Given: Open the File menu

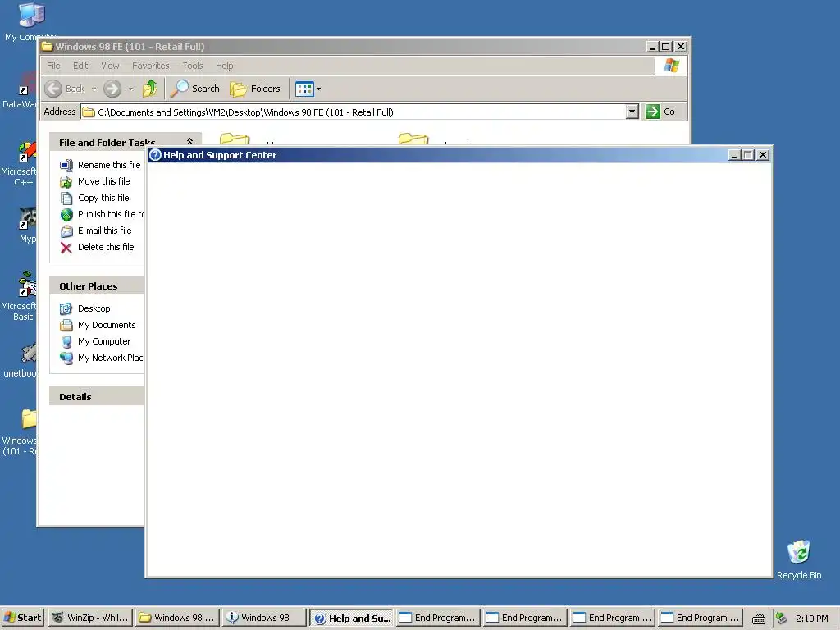Looking at the screenshot, I should click(53, 66).
